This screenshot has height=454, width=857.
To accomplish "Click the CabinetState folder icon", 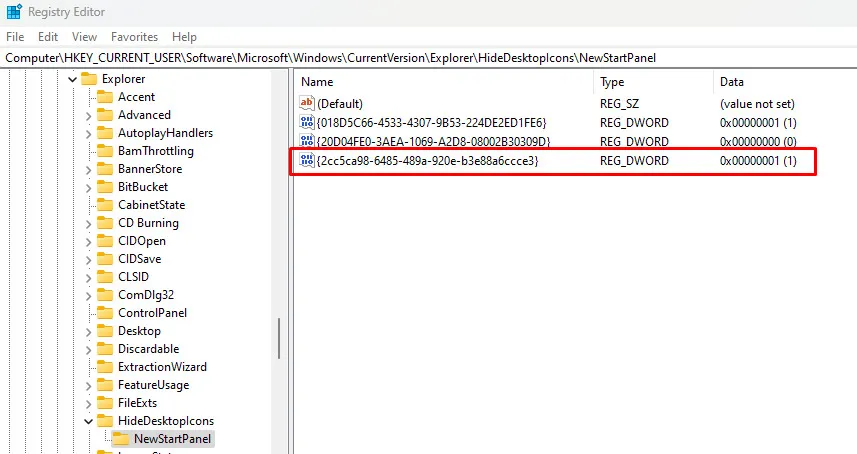I will click(105, 205).
